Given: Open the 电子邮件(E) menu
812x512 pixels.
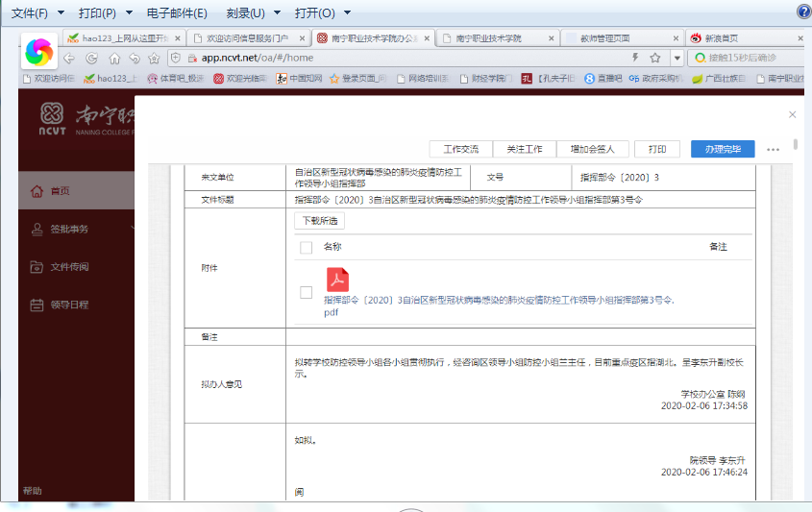Looking at the screenshot, I should pyautogui.click(x=177, y=12).
